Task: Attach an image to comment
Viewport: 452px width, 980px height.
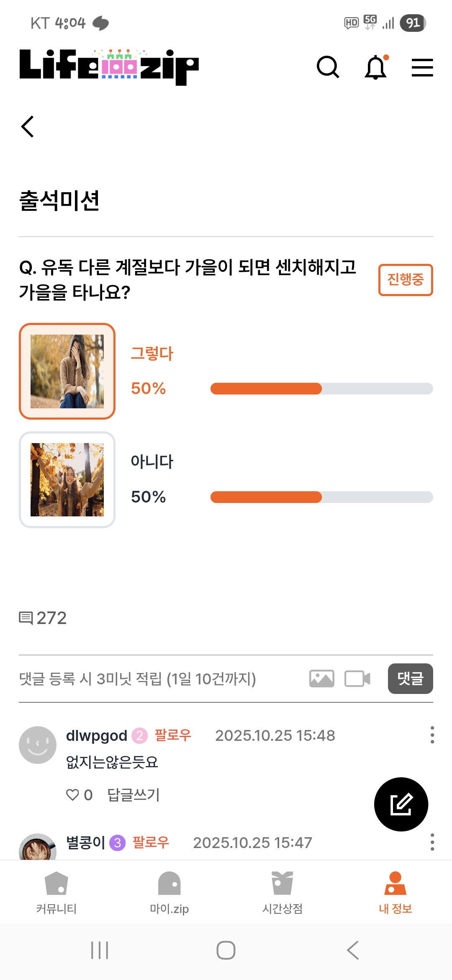Action: click(321, 678)
